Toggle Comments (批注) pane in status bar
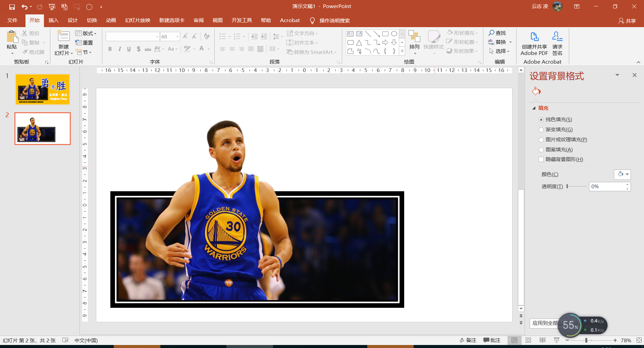Image resolution: width=644 pixels, height=348 pixels. click(x=492, y=340)
